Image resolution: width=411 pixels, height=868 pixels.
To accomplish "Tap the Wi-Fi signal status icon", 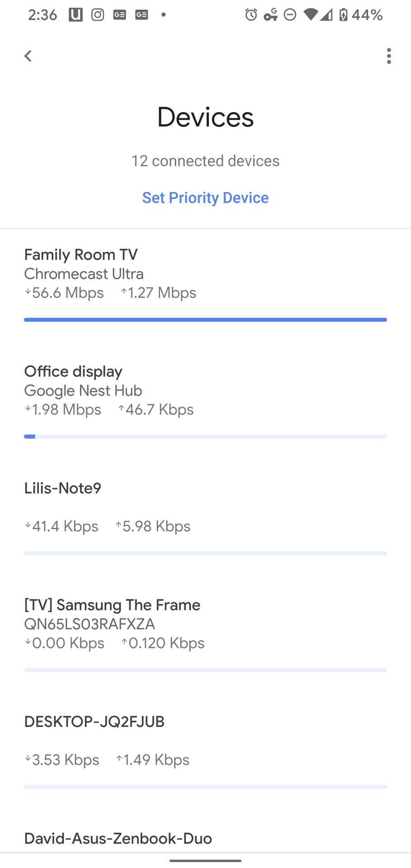I will pyautogui.click(x=311, y=15).
